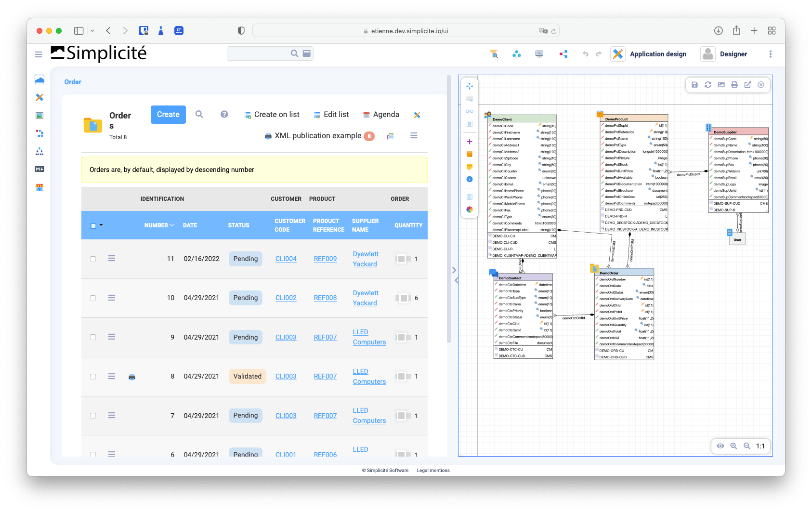Viewport: 812px width, 512px height.
Task: Click the Create order button
Action: coord(168,115)
